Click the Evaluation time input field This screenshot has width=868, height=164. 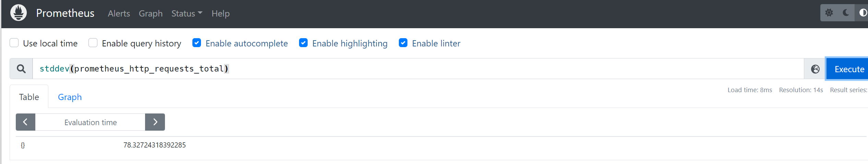(90, 122)
